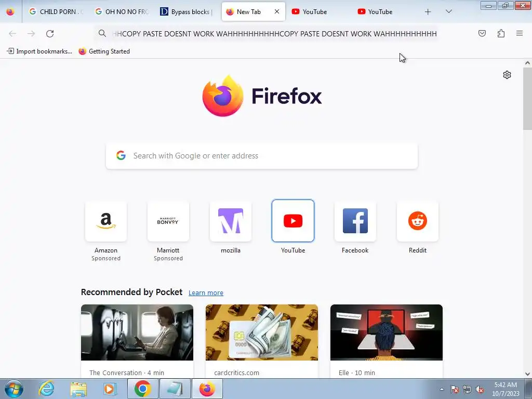Open Windows Media Player from taskbar
532x399 pixels.
110,389
